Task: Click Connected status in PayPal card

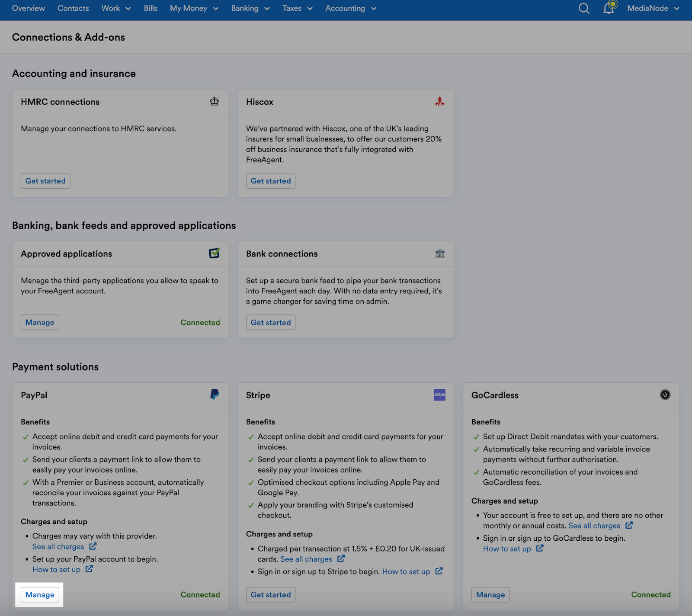Action: [x=200, y=594]
